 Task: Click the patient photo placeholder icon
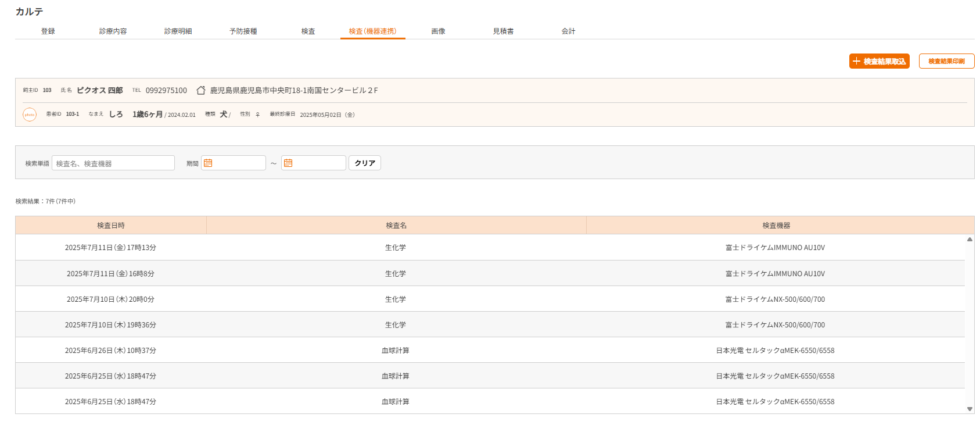coord(30,115)
